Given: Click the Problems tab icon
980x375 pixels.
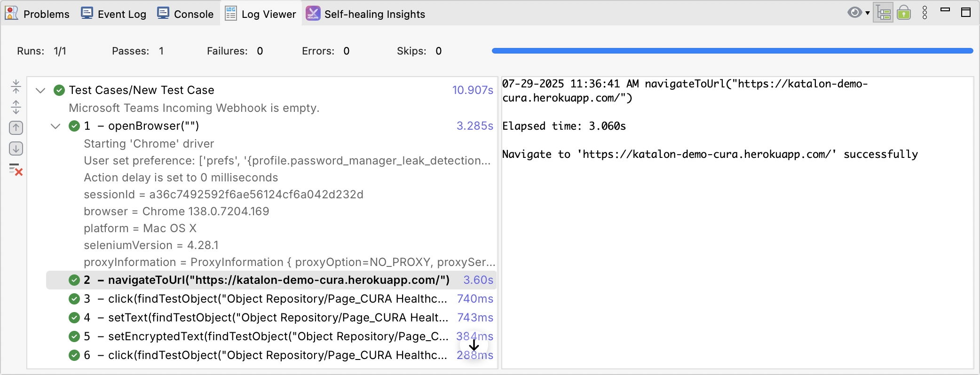Looking at the screenshot, I should click(12, 13).
